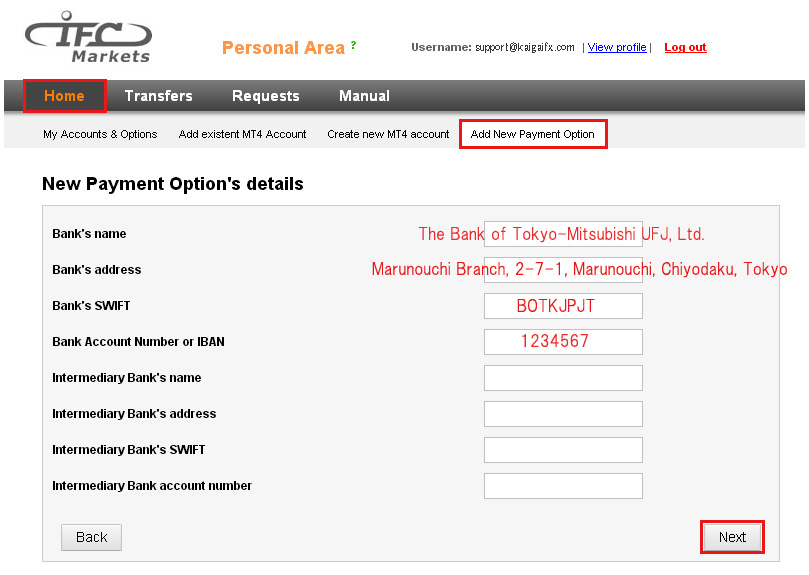Focus the Intermediary Bank's address field
The image size is (809, 575).
tap(563, 414)
